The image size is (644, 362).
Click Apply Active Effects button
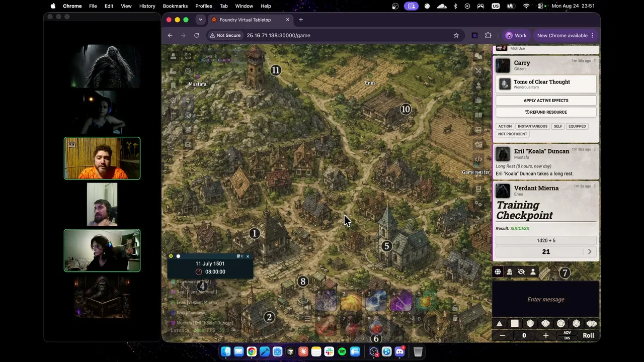coord(546,101)
